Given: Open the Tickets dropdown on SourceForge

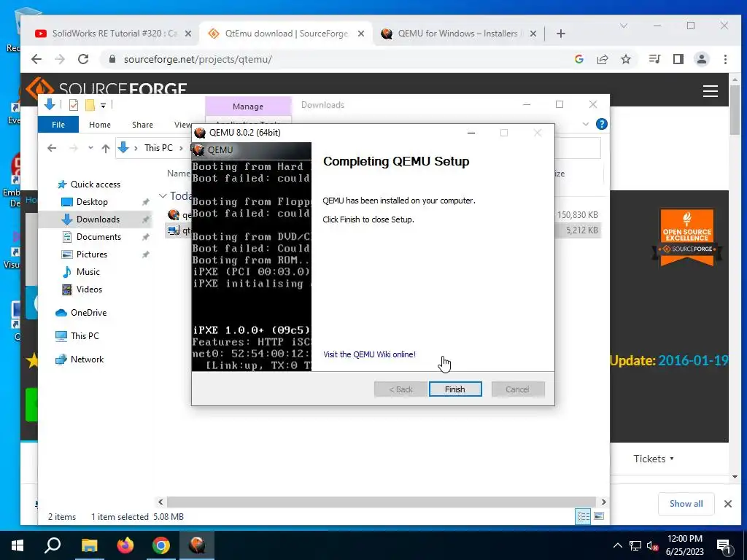Looking at the screenshot, I should 653,459.
